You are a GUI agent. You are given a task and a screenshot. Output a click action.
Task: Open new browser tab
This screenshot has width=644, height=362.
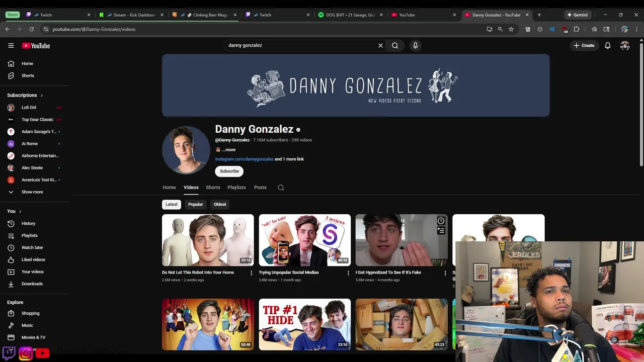point(539,15)
